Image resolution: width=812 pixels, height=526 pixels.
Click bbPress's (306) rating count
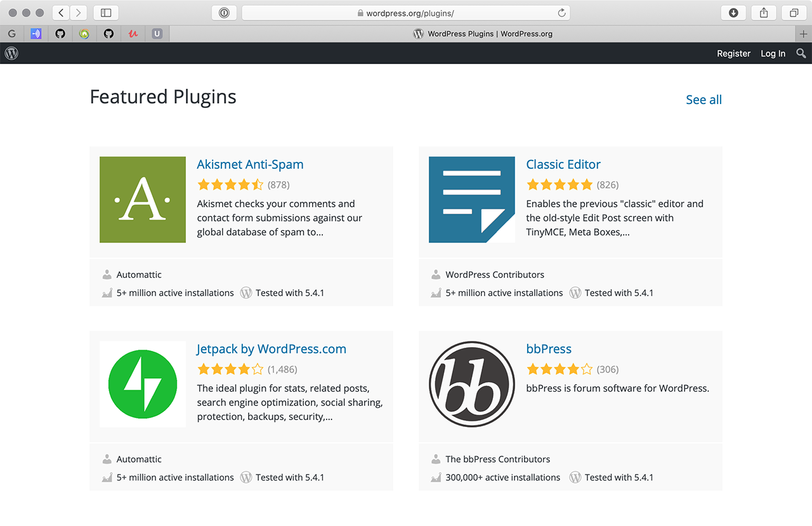(x=608, y=369)
